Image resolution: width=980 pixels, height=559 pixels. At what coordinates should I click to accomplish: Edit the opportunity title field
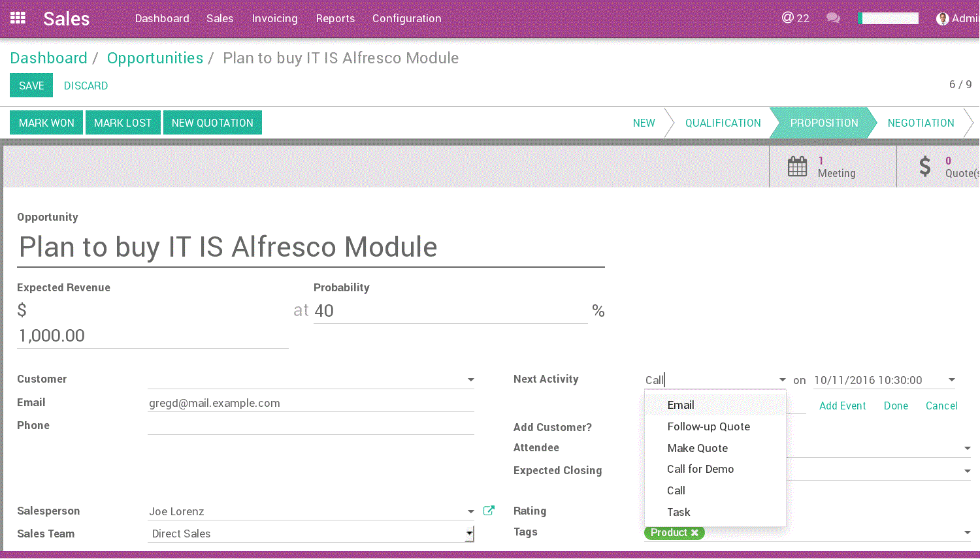point(310,248)
